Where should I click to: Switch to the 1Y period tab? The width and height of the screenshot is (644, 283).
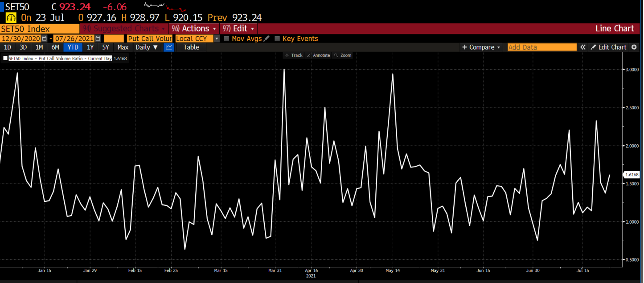[x=90, y=47]
